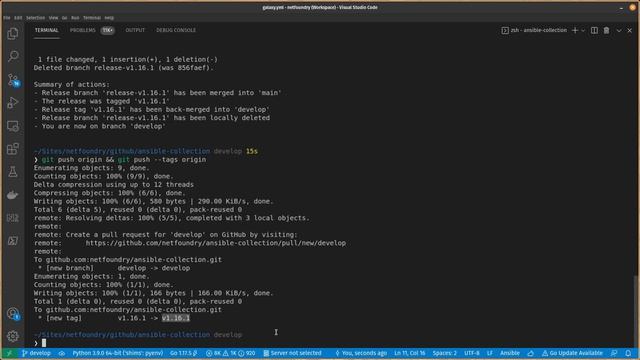Click the 'Summary of actions:' line
Screen dimensions: 640x360
click(x=71, y=84)
